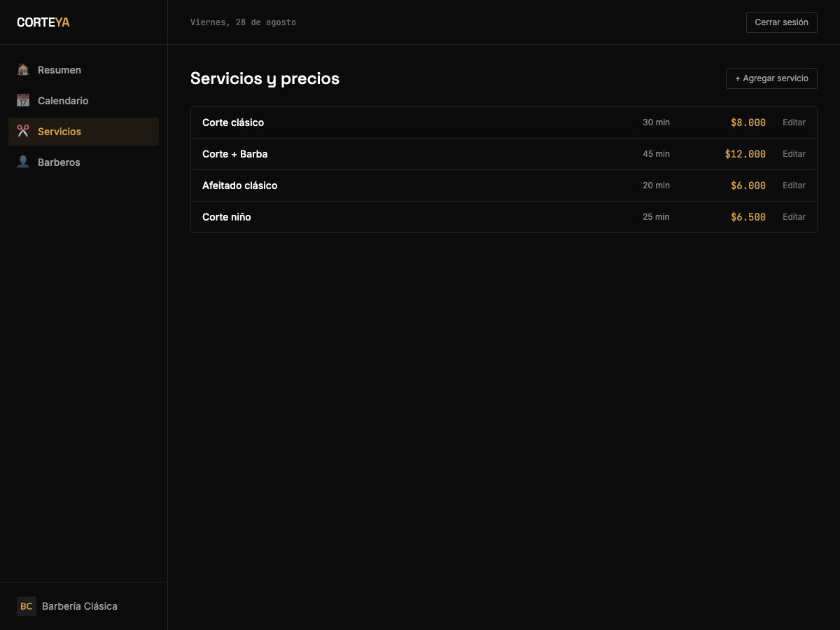This screenshot has width=840, height=630.
Task: Edit the Corte clásico service
Action: pos(794,122)
